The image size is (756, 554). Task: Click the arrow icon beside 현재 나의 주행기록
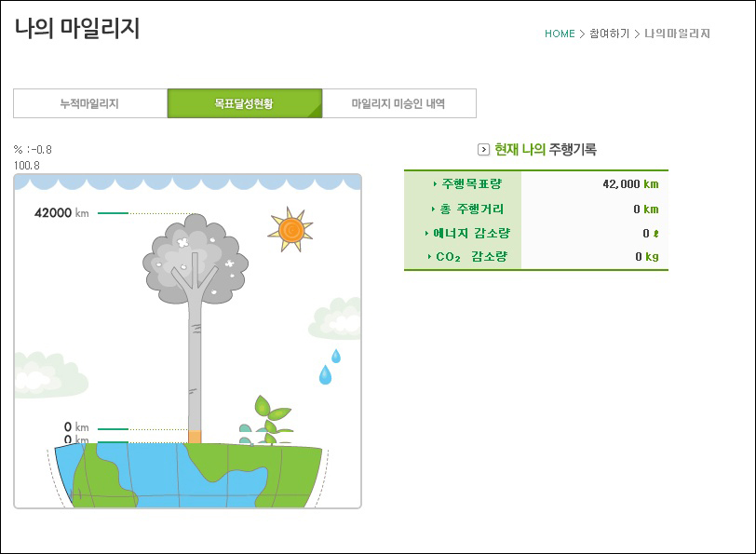coord(483,149)
